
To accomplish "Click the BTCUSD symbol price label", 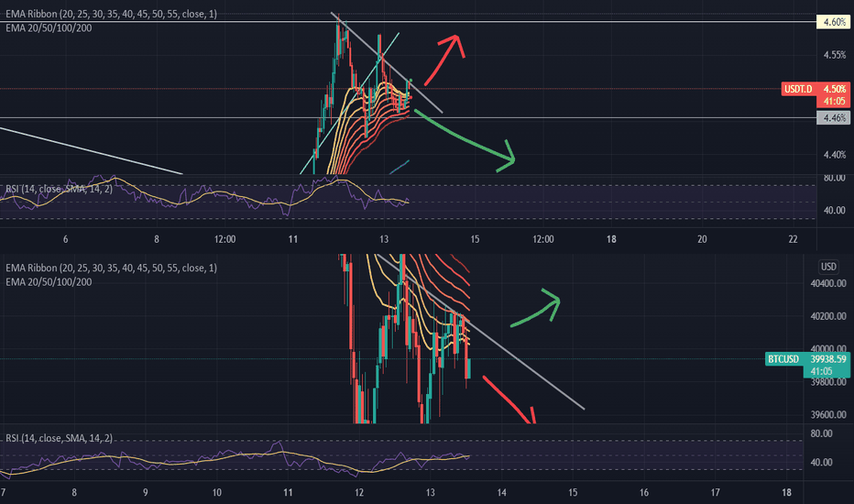I will 783,359.
